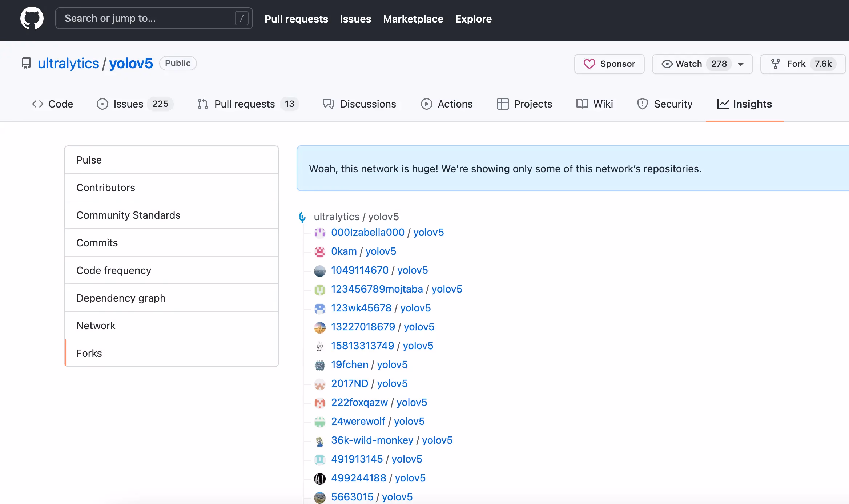Focus the Search or jump to field

coord(154,18)
